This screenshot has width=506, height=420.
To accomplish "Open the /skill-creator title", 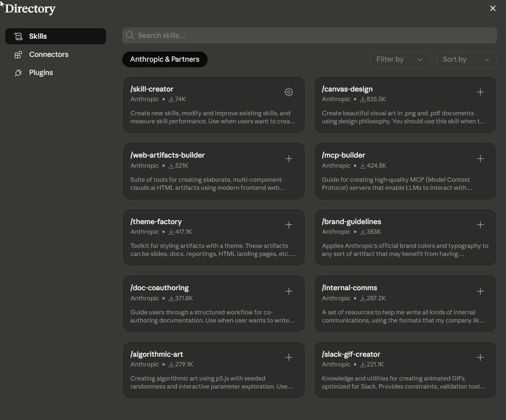I will (x=152, y=89).
